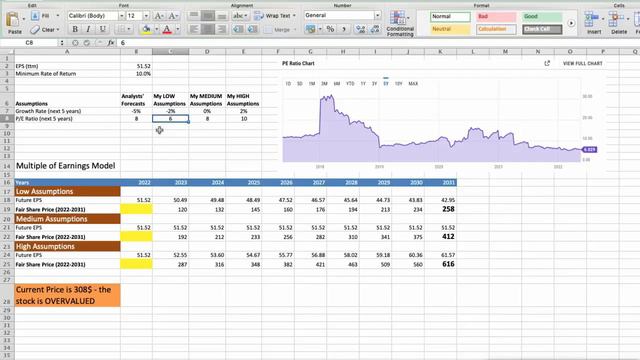Viewport: 640px width, 360px height.
Task: Apply the Normal cell style
Action: (450, 17)
